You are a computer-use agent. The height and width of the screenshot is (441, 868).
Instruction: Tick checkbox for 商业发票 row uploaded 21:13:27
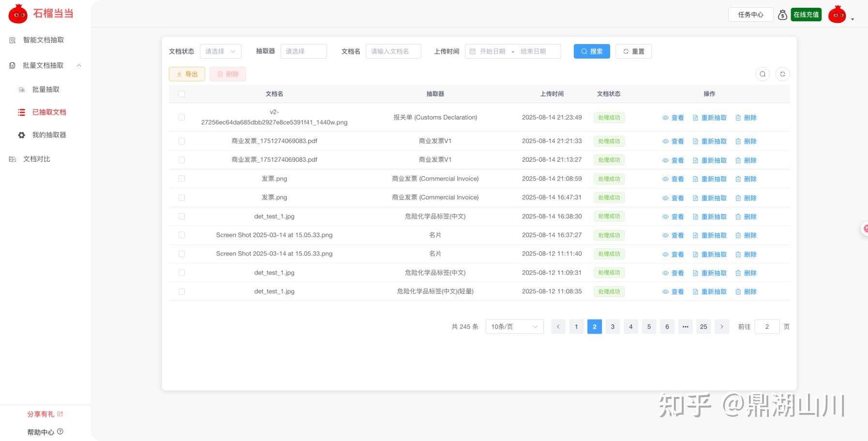[x=181, y=160]
